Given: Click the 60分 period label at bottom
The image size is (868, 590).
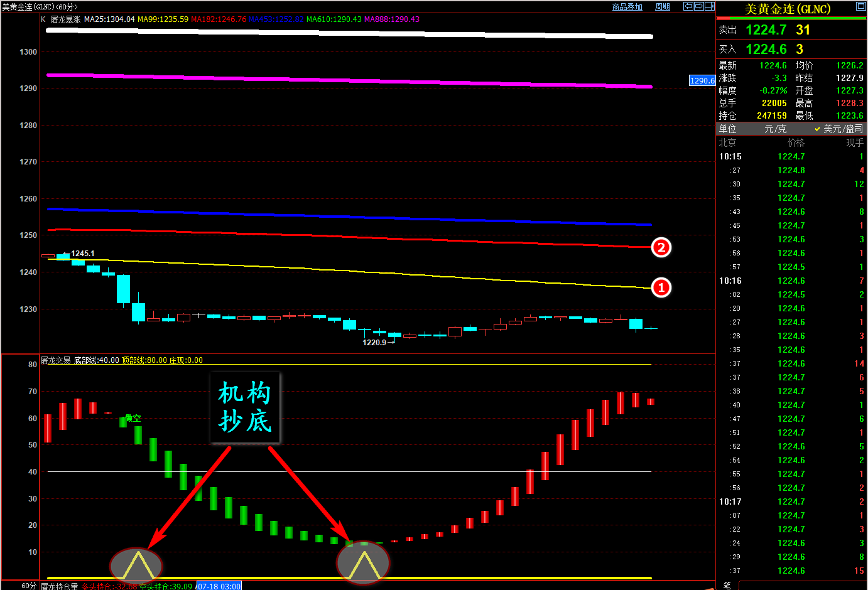Looking at the screenshot, I should [x=29, y=586].
